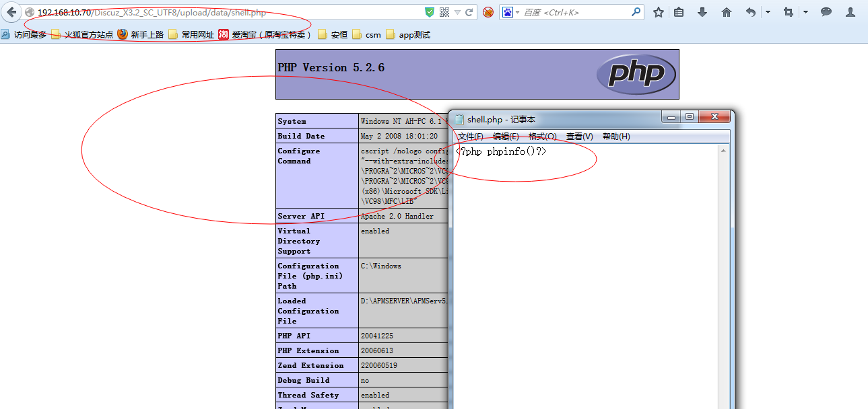868x409 pixels.
Task: Click the '220060519' value cell
Action: tap(380, 365)
